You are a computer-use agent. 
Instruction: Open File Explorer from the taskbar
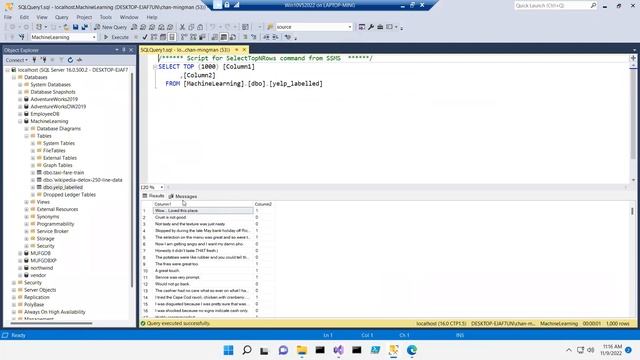pyautogui.click(x=302, y=350)
